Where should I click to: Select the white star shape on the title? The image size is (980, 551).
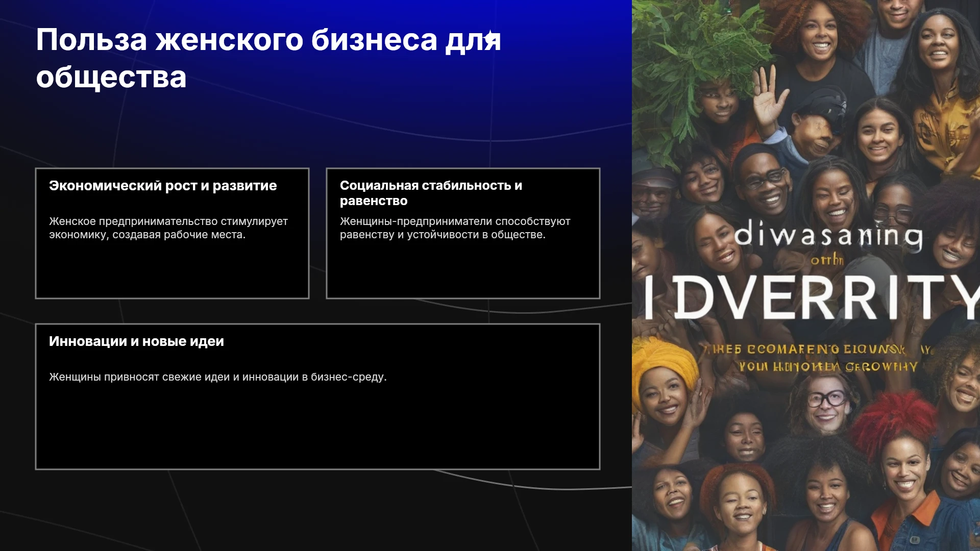click(x=489, y=37)
